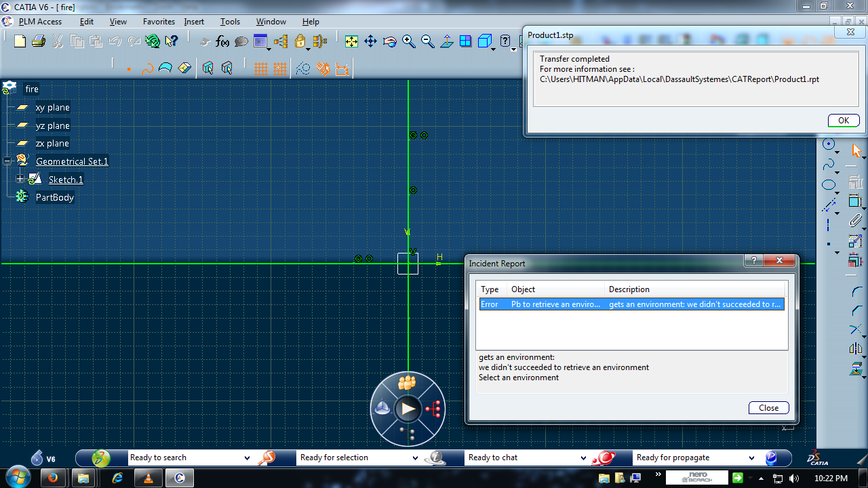The width and height of the screenshot is (868, 488).
Task: Select the Error row in Incident Report
Action: (x=631, y=304)
